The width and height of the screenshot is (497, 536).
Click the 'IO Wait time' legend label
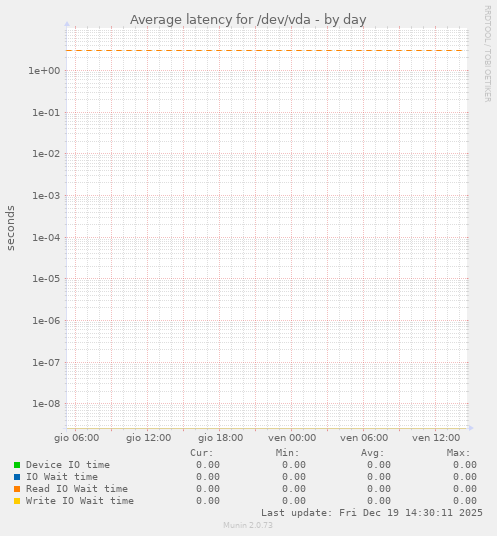pyautogui.click(x=62, y=477)
